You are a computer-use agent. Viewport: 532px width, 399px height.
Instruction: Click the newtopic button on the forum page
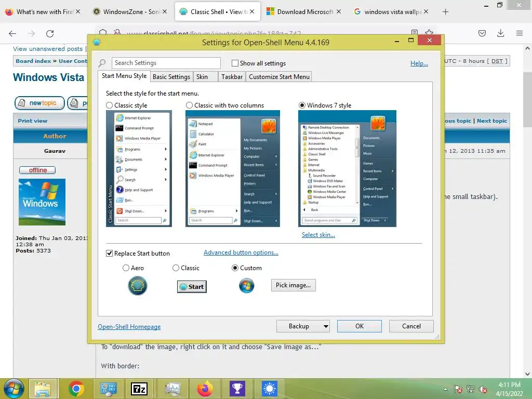click(x=39, y=103)
